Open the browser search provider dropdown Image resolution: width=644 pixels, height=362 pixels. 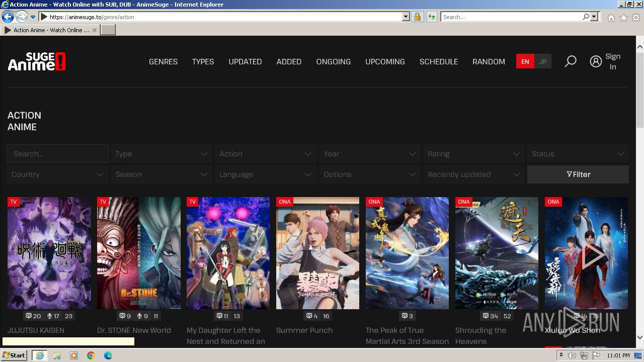tap(594, 17)
